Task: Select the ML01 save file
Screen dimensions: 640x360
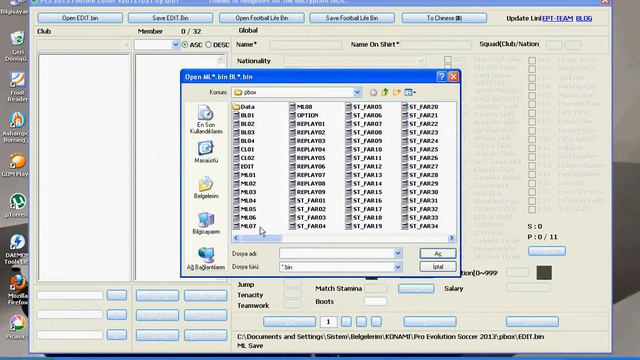Action: click(244, 175)
